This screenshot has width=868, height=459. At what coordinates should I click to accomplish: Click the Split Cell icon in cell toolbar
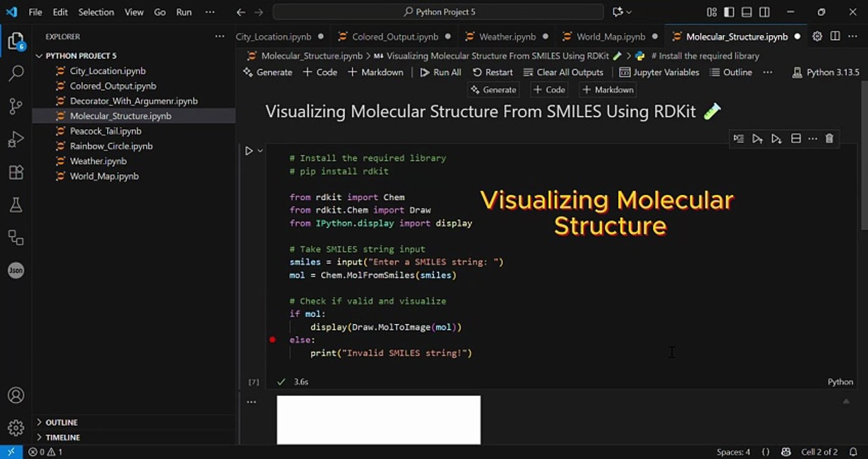(x=795, y=138)
